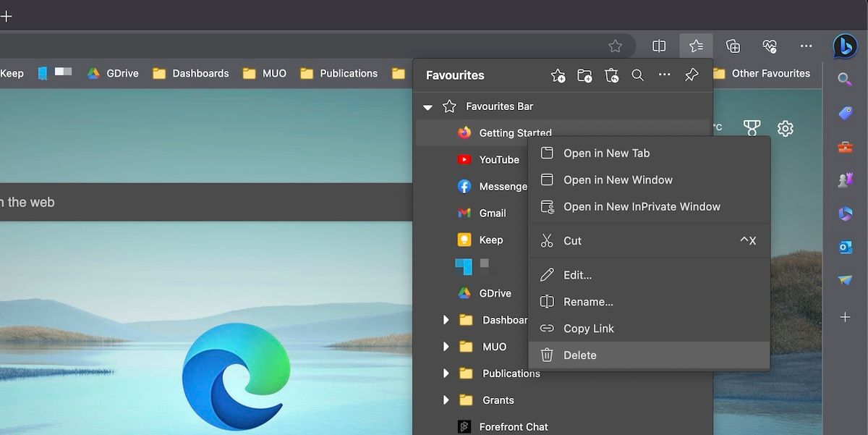Expand the Grants folder
Image resolution: width=868 pixels, height=435 pixels.
(x=446, y=400)
